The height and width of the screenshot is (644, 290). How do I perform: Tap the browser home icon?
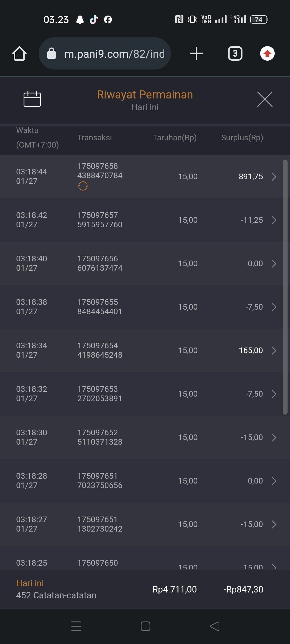coord(19,53)
